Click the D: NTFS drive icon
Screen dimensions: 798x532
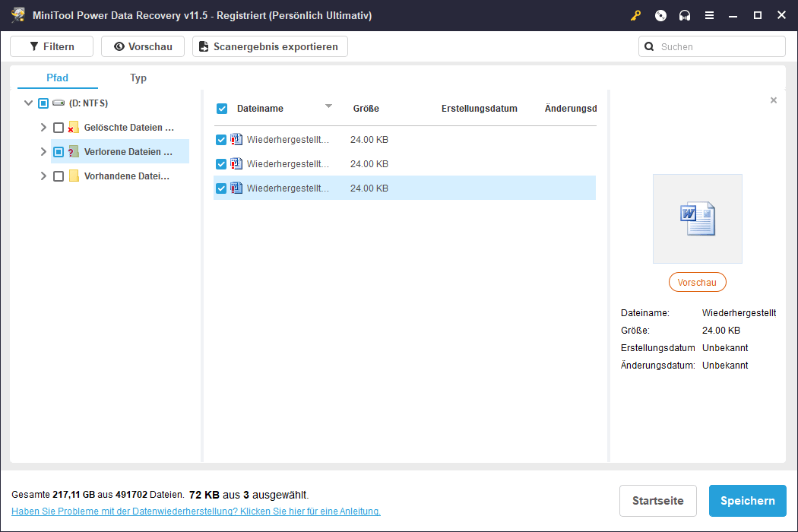59,103
